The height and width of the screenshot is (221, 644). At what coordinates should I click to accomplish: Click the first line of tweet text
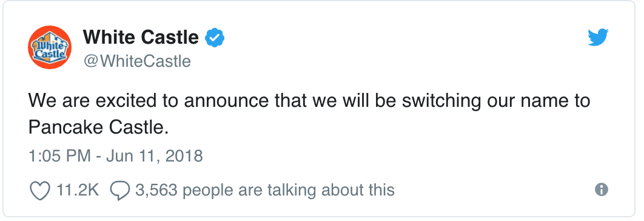[x=309, y=101]
